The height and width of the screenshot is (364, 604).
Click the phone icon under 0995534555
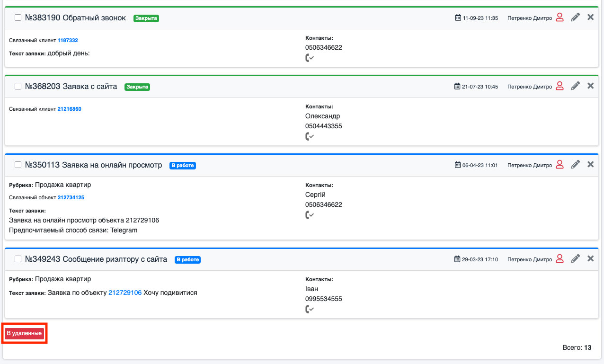click(x=310, y=309)
